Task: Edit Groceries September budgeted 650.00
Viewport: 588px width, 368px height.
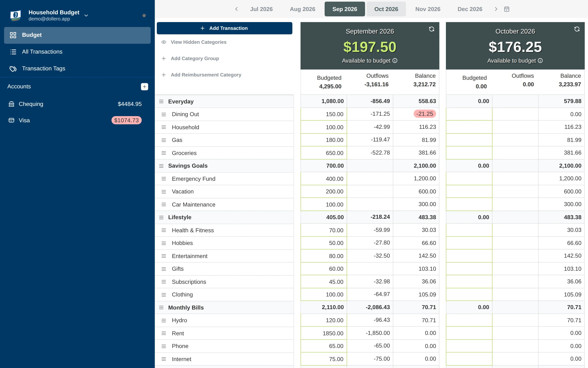Action: click(x=324, y=153)
